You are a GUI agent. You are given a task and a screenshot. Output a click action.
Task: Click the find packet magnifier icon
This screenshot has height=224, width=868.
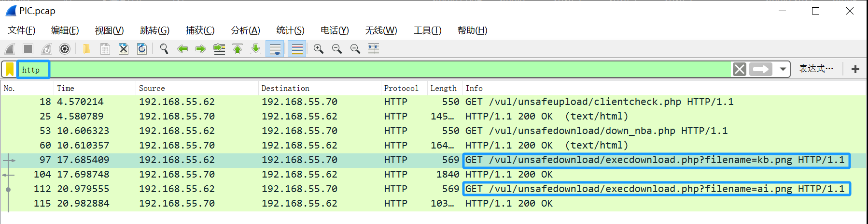coord(164,49)
